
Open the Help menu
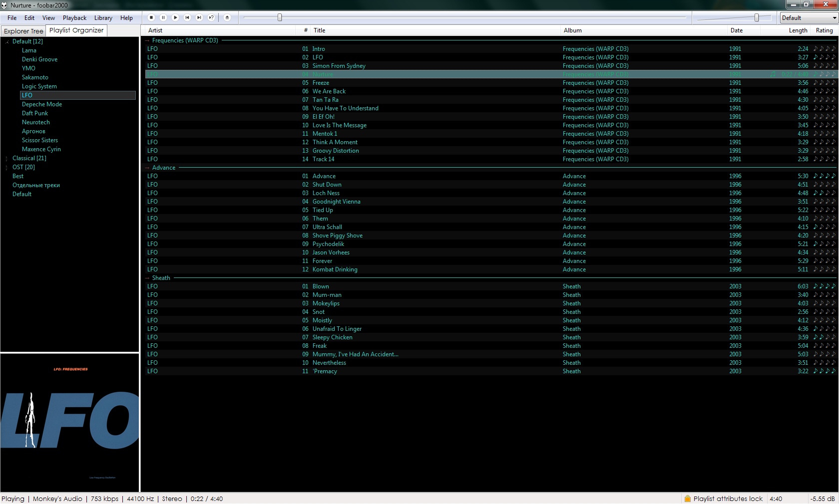click(x=126, y=18)
